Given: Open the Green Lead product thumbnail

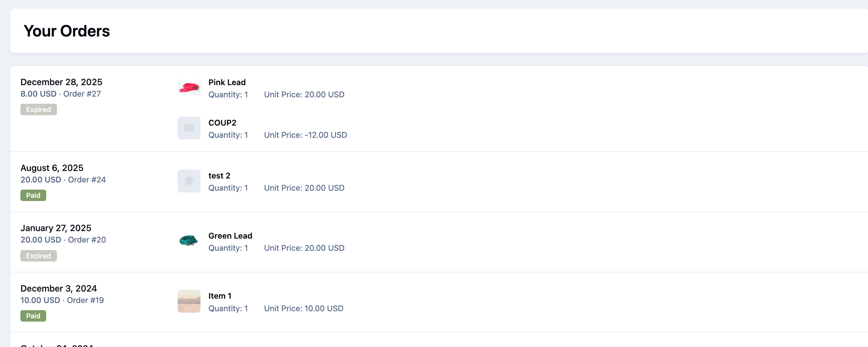Looking at the screenshot, I should pos(189,241).
